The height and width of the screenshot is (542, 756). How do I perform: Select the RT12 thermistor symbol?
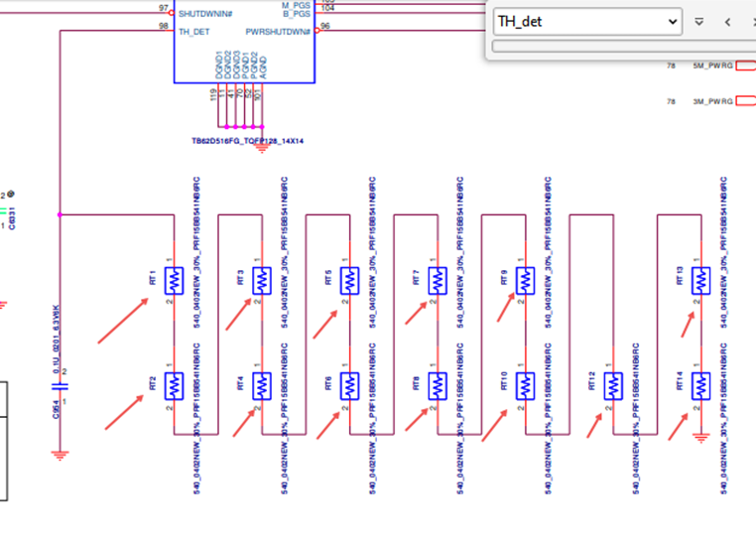point(613,385)
